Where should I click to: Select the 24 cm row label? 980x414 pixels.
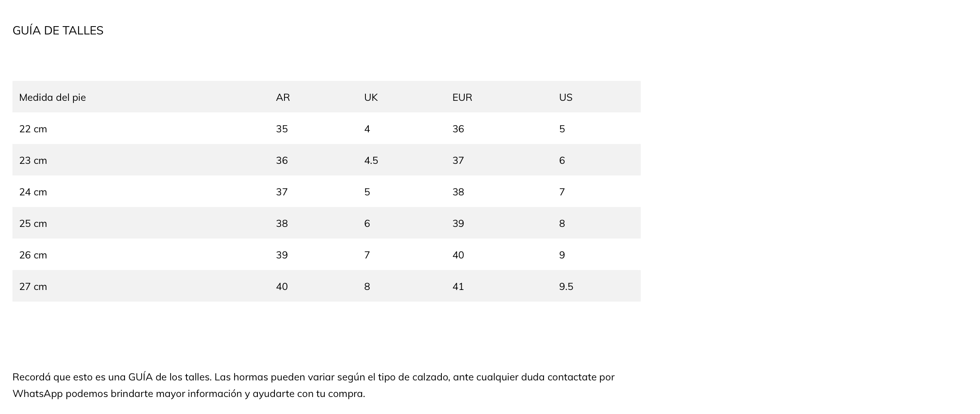point(33,192)
